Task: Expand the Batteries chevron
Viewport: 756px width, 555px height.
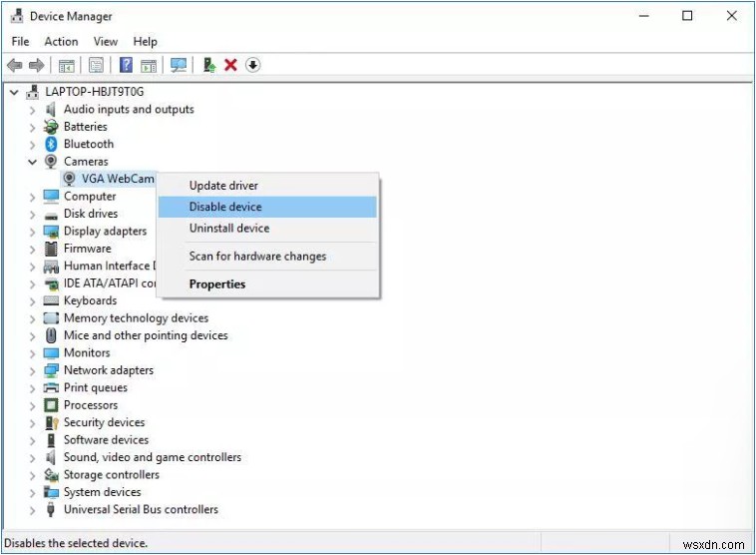Action: pos(32,128)
